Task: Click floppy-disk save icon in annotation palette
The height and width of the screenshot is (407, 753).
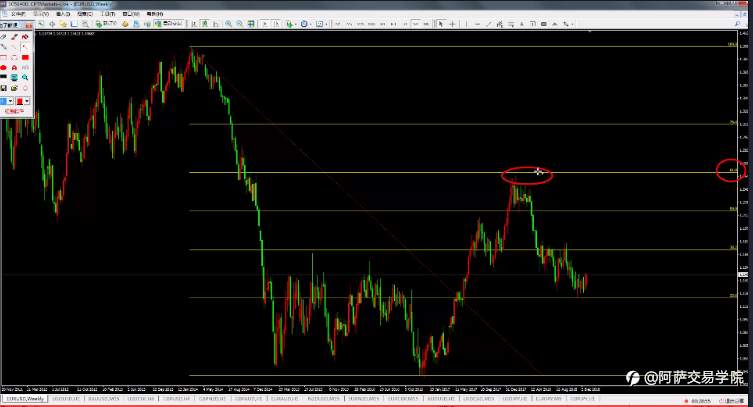Action: pyautogui.click(x=3, y=88)
